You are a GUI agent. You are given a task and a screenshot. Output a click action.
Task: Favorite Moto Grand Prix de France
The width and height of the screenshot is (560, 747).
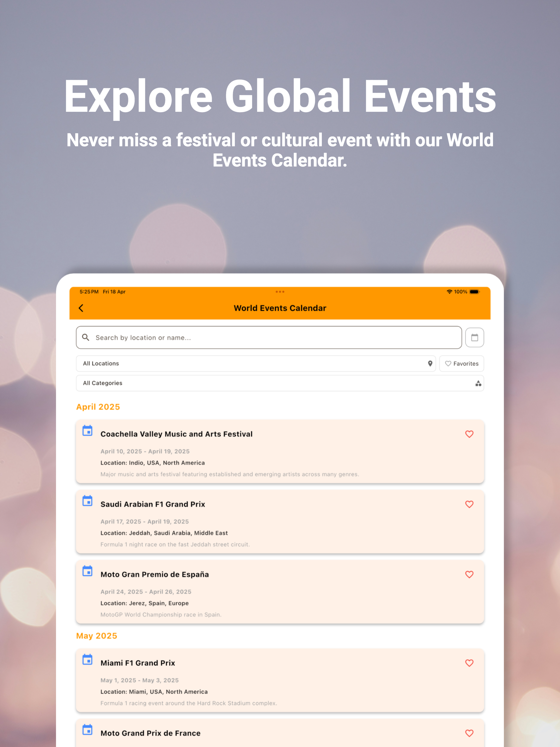pos(469,733)
